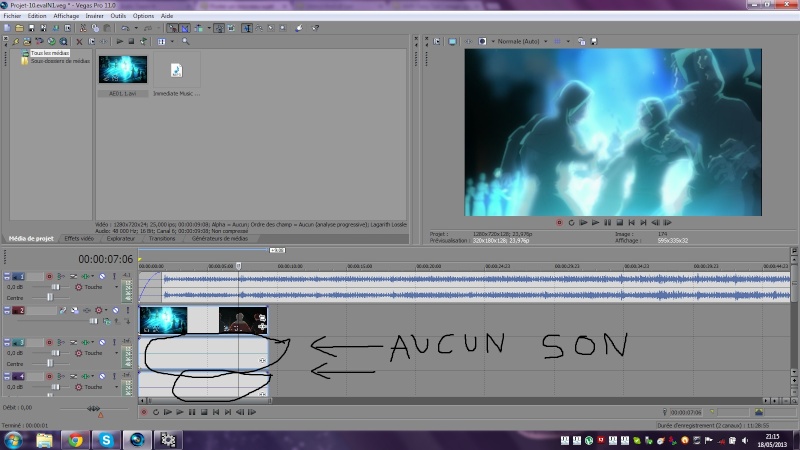The height and width of the screenshot is (450, 800).
Task: Adjust opacity level slider on track 2
Action: coord(93,321)
